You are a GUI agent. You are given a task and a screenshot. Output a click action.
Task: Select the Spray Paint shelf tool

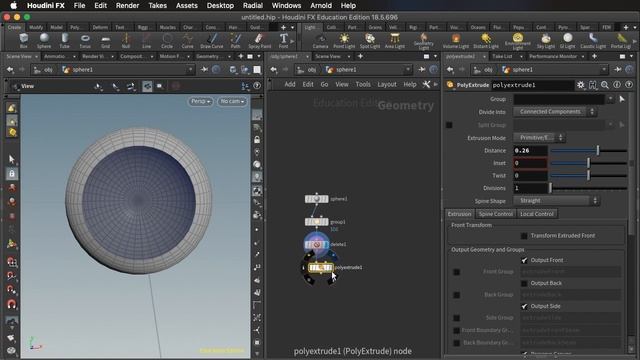pos(260,40)
